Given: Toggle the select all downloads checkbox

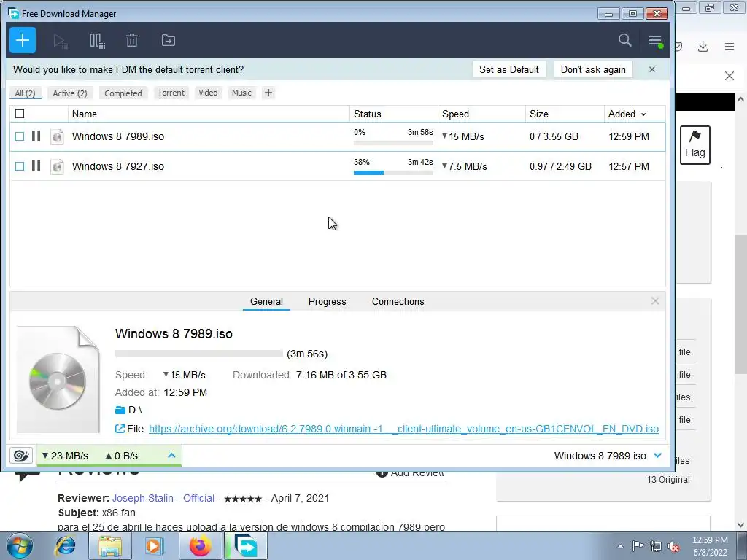Looking at the screenshot, I should coord(20,114).
